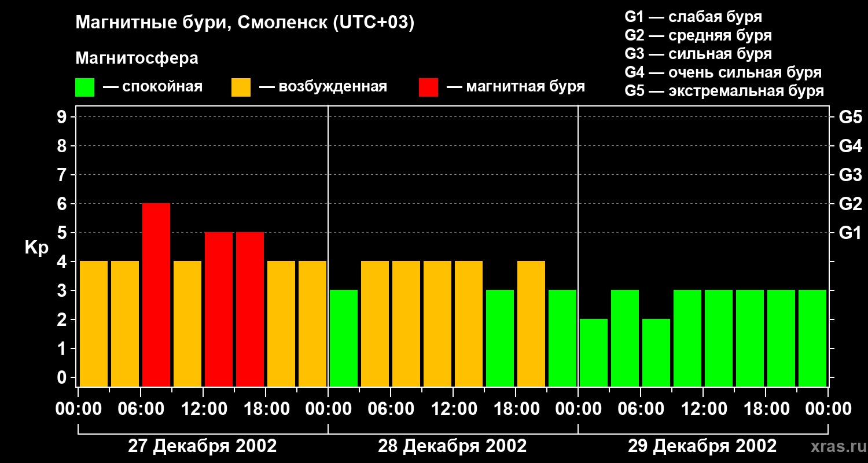
Task: Click the first 12:00 time tick label
Action: click(204, 409)
